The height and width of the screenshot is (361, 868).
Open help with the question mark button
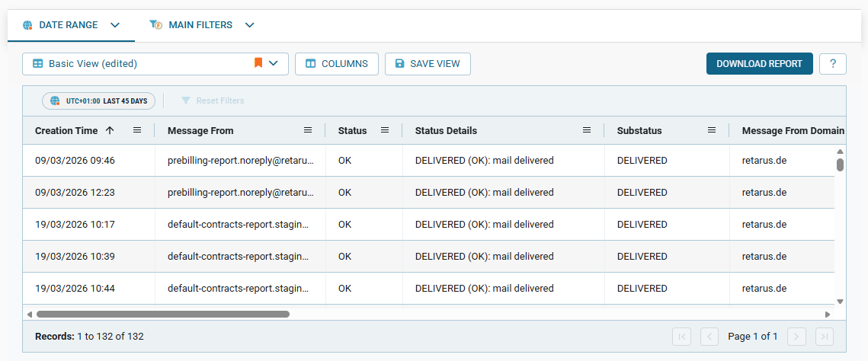833,63
